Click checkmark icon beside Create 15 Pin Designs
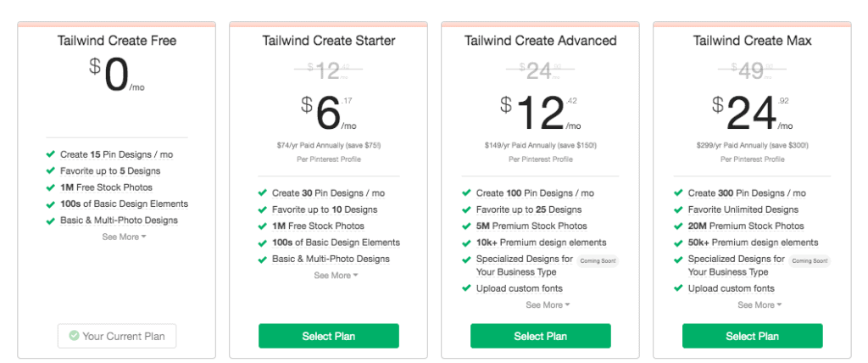The width and height of the screenshot is (868, 363). pyautogui.click(x=50, y=154)
